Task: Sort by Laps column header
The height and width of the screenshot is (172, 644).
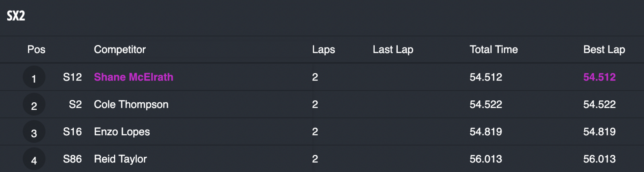Action: coord(323,50)
